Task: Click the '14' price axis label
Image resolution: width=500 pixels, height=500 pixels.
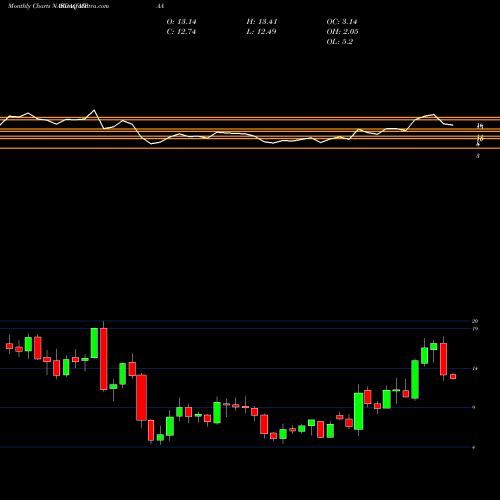Action: [x=475, y=368]
